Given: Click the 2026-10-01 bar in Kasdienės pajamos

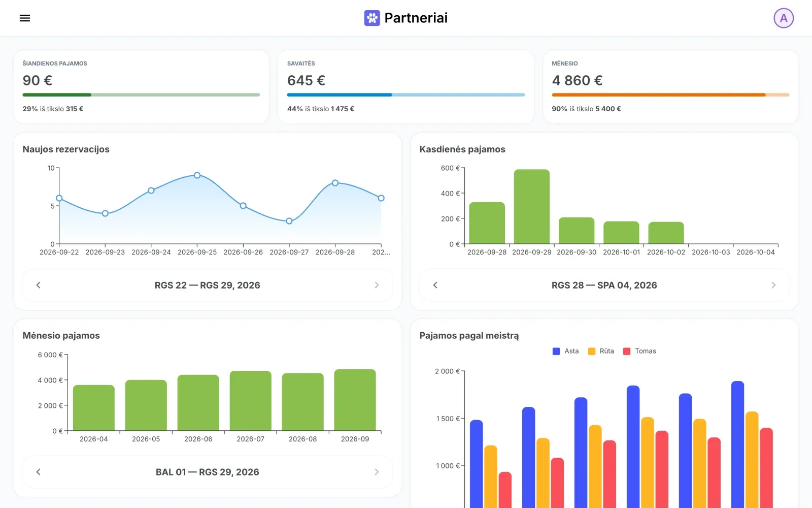Looking at the screenshot, I should coord(621,233).
